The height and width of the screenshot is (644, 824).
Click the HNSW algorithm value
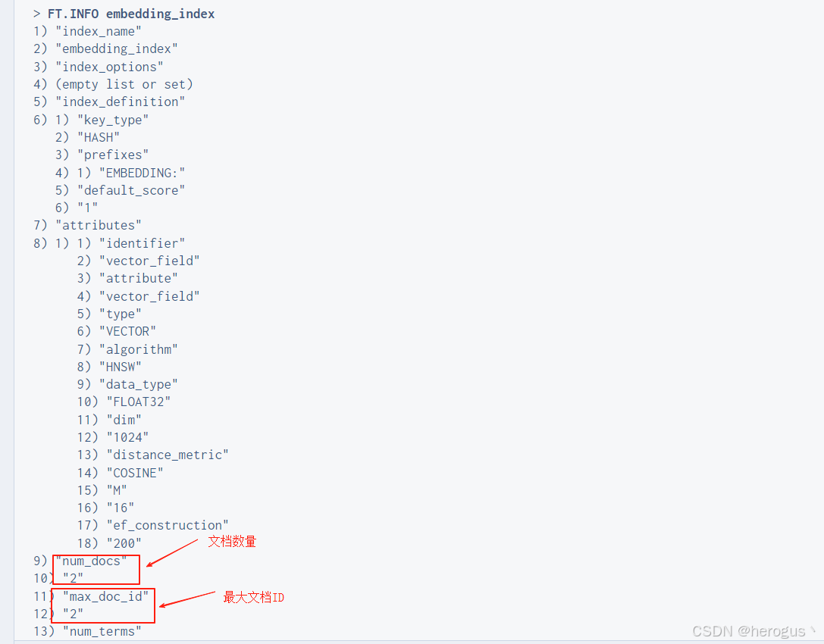point(121,366)
